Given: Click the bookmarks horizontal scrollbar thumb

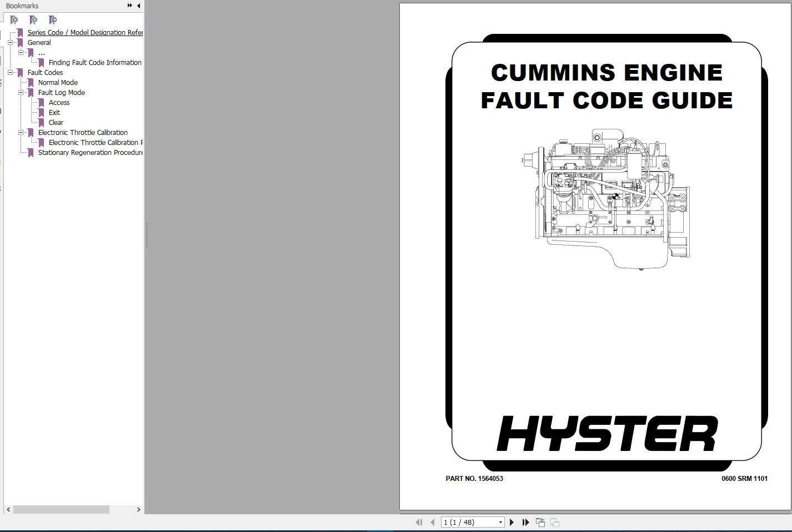Looking at the screenshot, I should click(x=61, y=509).
